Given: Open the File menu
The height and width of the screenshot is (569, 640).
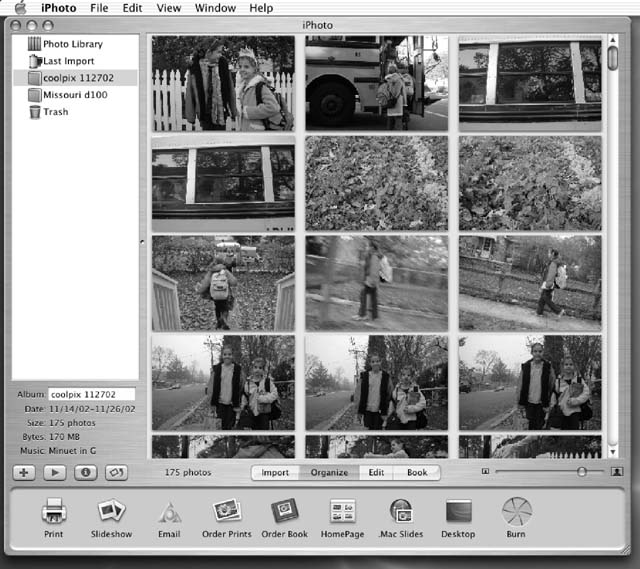Looking at the screenshot, I should coord(99,8).
